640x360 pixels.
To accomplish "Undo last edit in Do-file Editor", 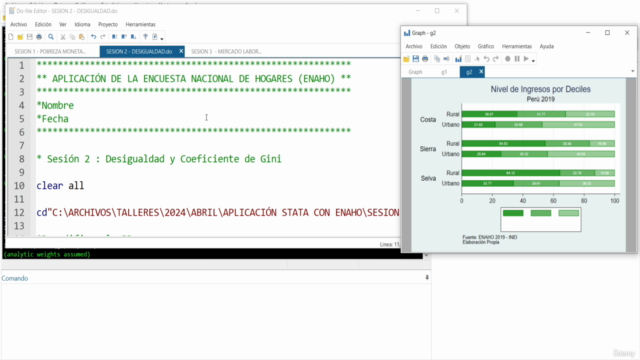I will 93,37.
